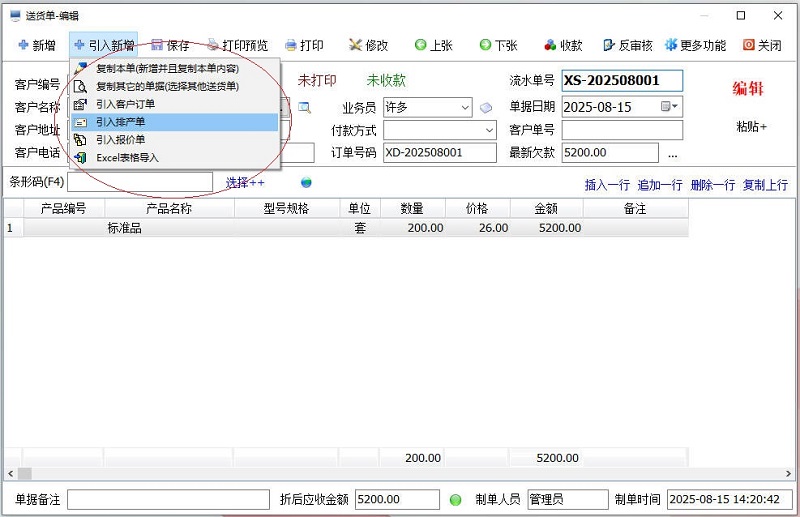
Task: Click the ellipsis button beside 最新欠款
Action: 672,154
